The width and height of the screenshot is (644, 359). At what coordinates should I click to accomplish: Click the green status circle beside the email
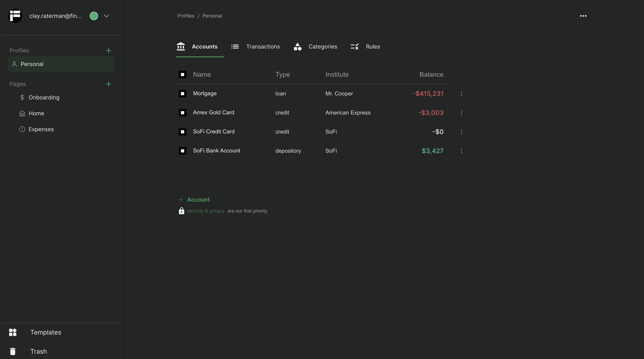coord(94,16)
